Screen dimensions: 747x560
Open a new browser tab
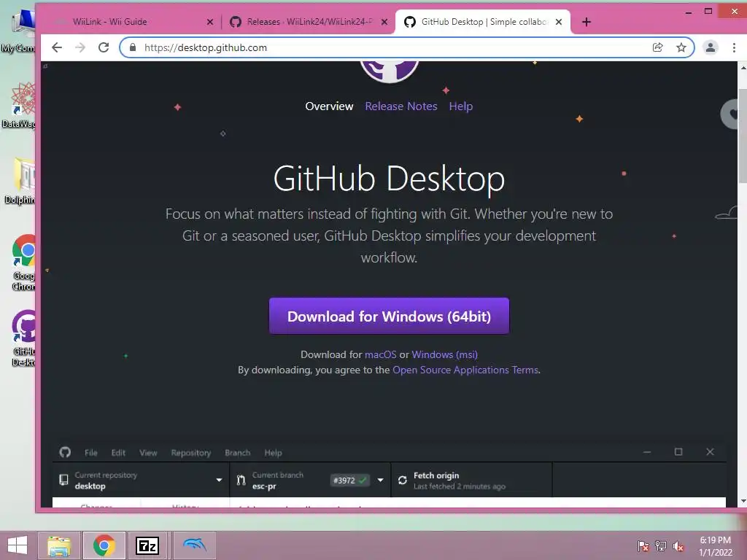(587, 22)
